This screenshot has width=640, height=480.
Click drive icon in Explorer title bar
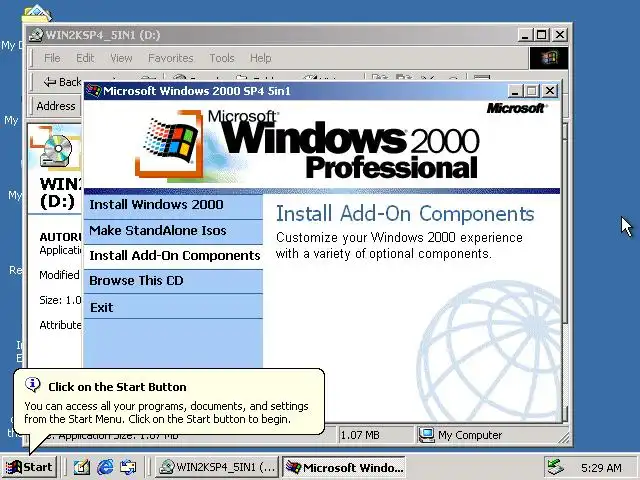[x=36, y=35]
